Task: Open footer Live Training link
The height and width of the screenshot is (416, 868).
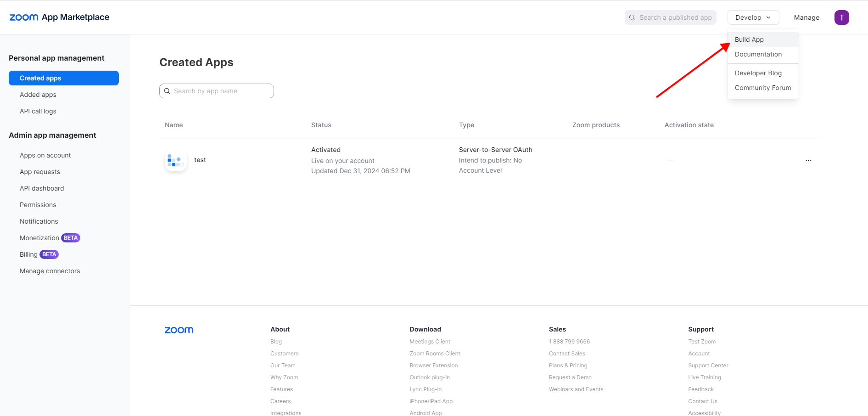Action: pos(705,377)
